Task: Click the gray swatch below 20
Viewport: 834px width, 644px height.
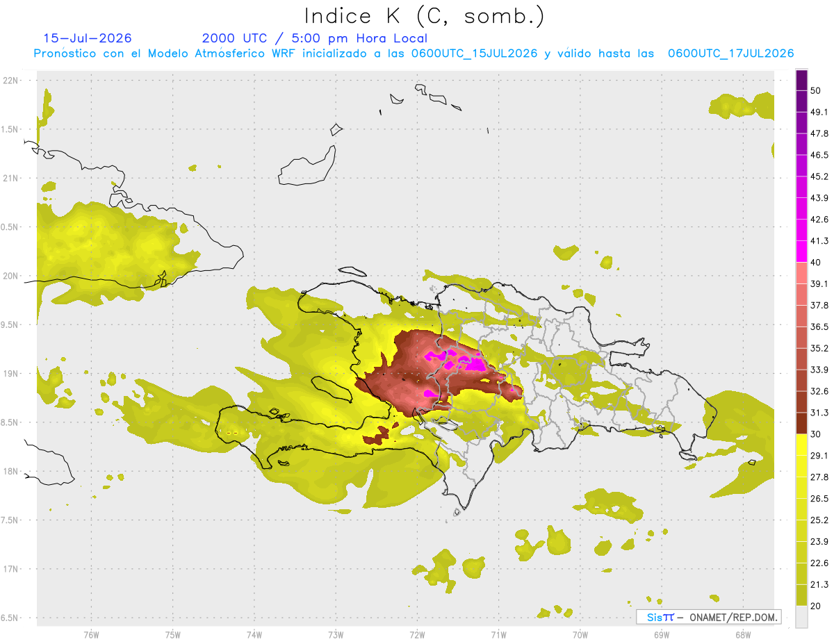Action: pyautogui.click(x=801, y=617)
